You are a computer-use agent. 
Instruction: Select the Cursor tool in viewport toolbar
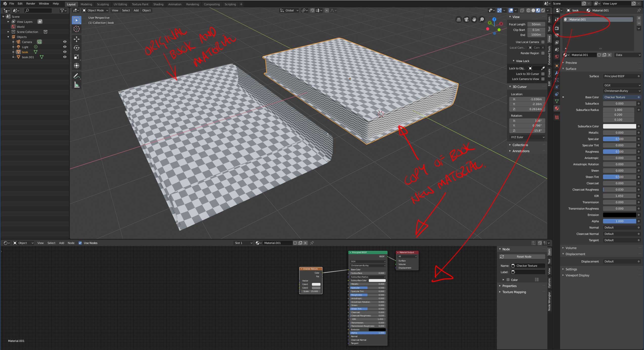[x=77, y=29]
